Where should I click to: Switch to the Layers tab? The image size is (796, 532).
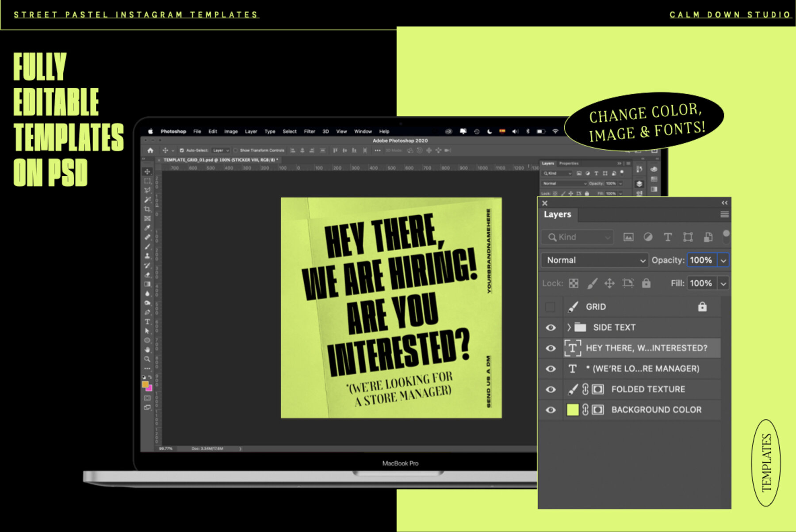coord(557,214)
